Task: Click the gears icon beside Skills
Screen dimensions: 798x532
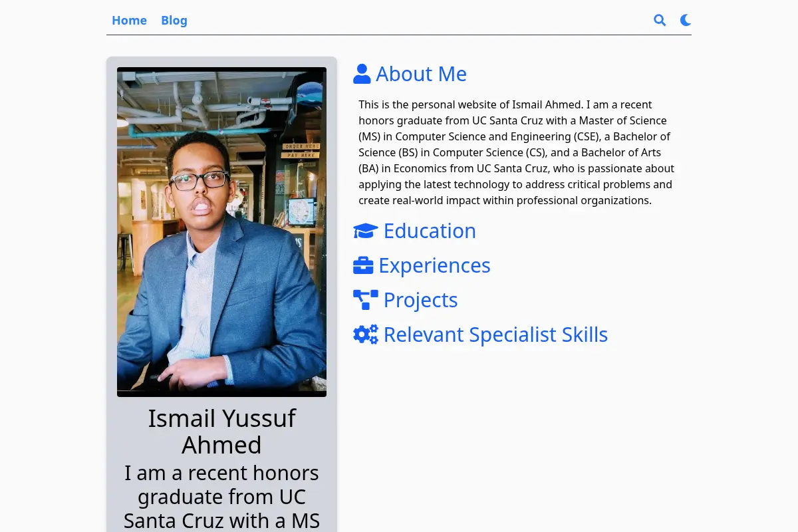Action: (366, 334)
